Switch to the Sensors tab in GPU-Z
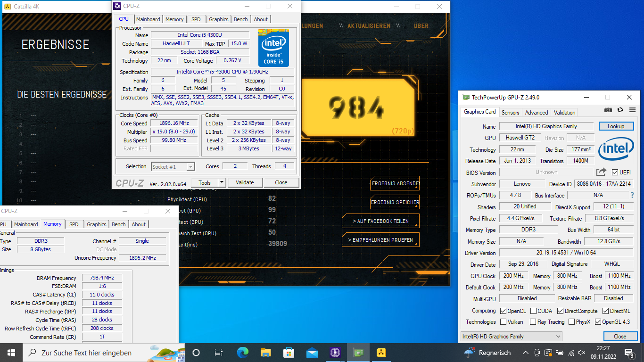 pos(510,112)
